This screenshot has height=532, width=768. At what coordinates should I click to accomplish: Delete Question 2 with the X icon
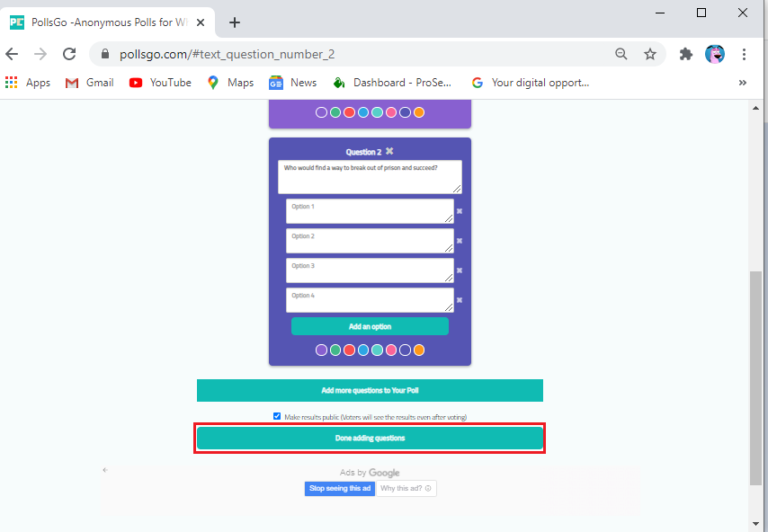click(389, 152)
